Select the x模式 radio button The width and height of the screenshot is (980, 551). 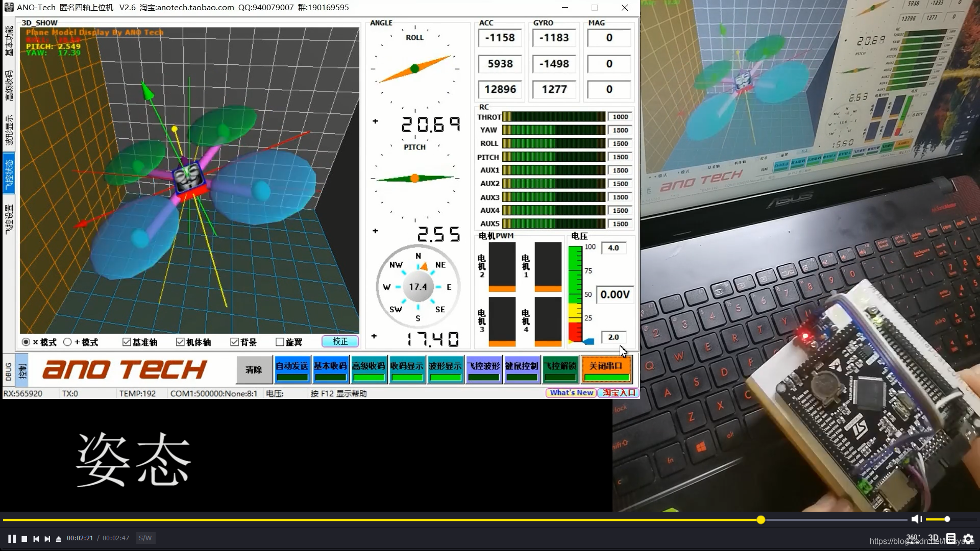(x=26, y=342)
